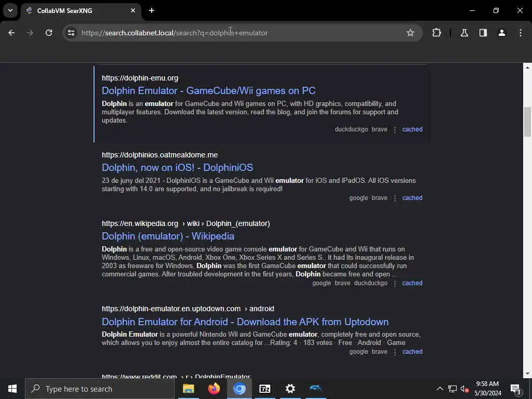532x399 pixels.
Task: Expand options menu for Wikipedia result
Action: (395, 283)
